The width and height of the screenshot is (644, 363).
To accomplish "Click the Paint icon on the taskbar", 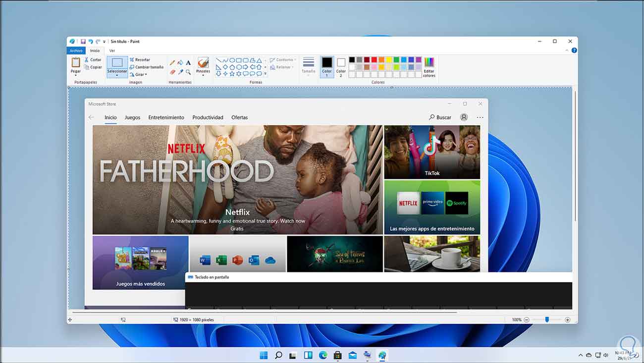I will pos(382,355).
